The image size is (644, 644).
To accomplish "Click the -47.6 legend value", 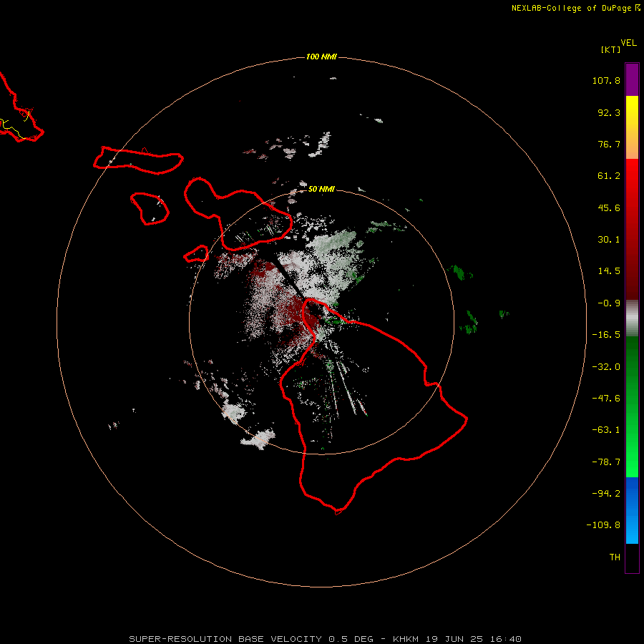I will (606, 399).
